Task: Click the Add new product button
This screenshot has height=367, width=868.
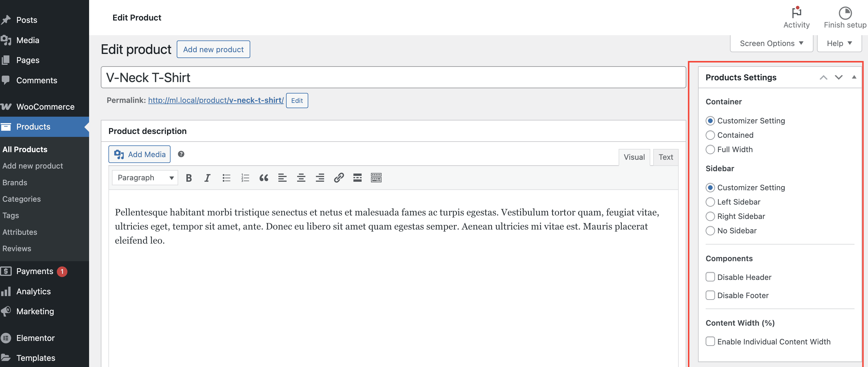Action: [x=213, y=50]
